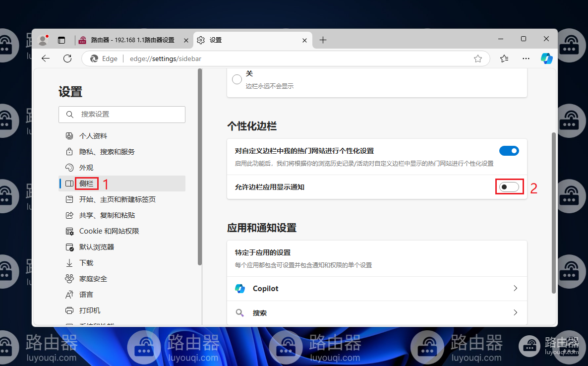Refresh the settings page
Screen dimensions: 588x366
(67, 59)
